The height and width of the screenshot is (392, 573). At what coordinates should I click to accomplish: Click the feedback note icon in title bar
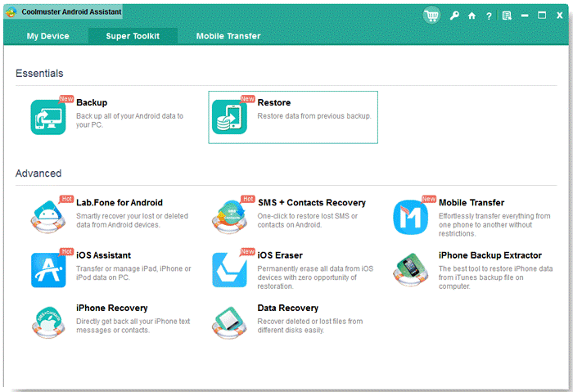point(507,16)
